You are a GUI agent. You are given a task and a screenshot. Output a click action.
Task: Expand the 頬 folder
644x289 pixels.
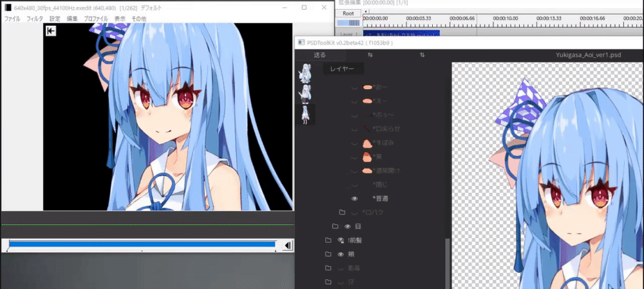[328, 254]
